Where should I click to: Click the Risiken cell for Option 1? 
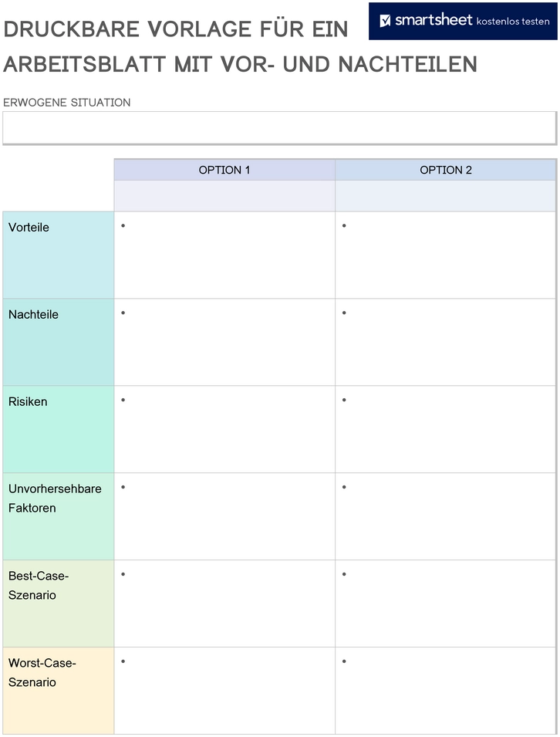click(x=224, y=429)
